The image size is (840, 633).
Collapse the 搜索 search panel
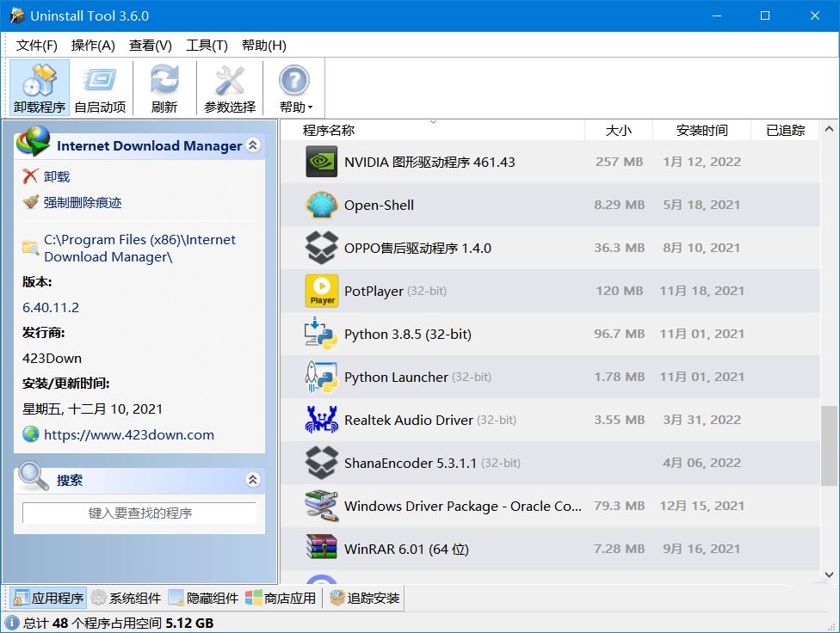click(253, 480)
